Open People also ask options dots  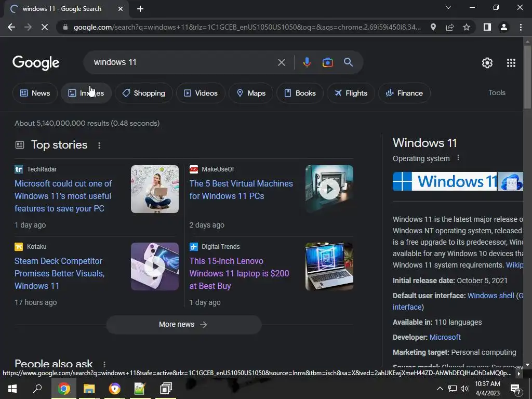point(104,364)
